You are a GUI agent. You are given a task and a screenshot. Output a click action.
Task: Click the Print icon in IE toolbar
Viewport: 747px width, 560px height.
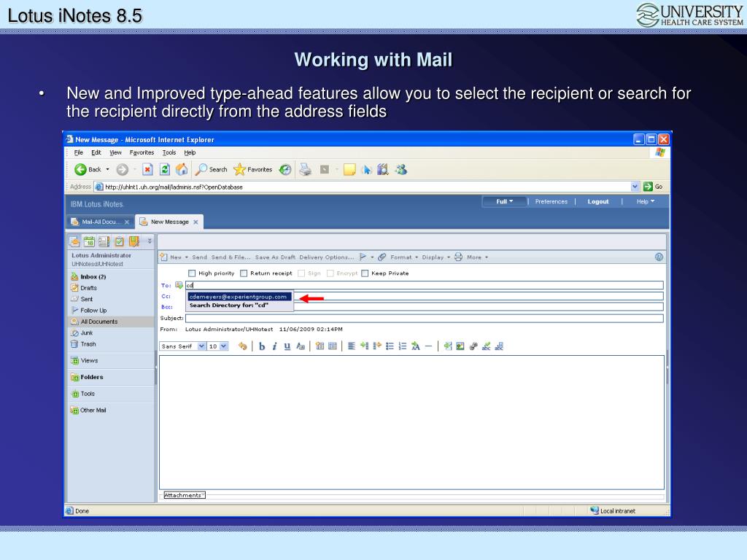306,169
